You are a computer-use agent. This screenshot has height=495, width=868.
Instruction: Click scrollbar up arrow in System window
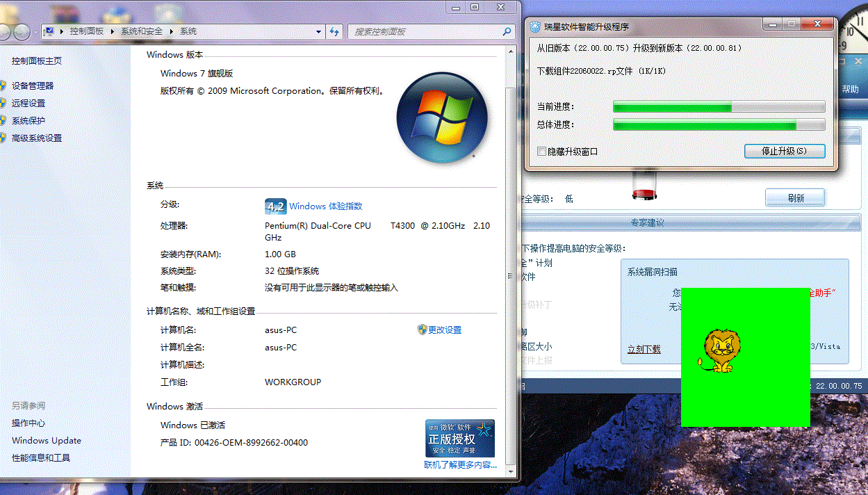click(511, 53)
